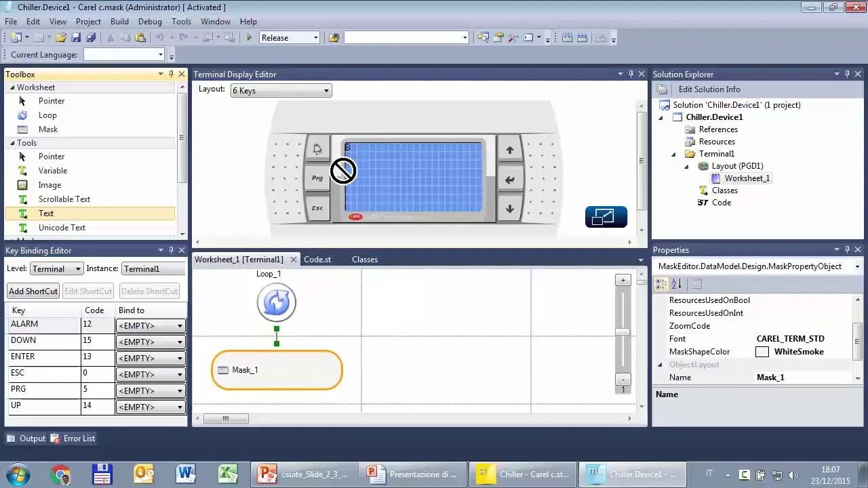Image resolution: width=868 pixels, height=488 pixels.
Task: Open Bind to dropdown for UP key
Action: 151,407
